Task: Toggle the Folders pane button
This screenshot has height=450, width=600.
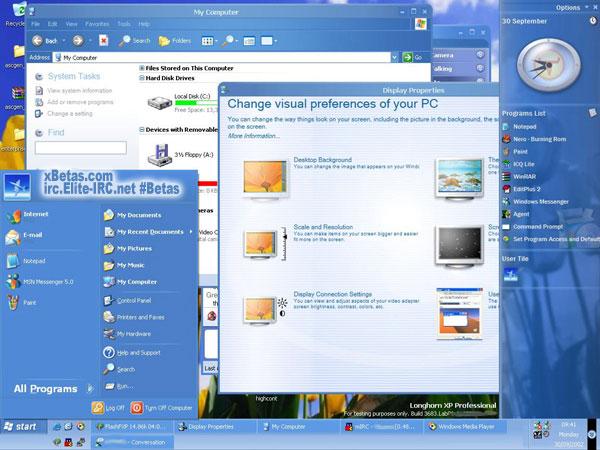Action: pyautogui.click(x=174, y=41)
